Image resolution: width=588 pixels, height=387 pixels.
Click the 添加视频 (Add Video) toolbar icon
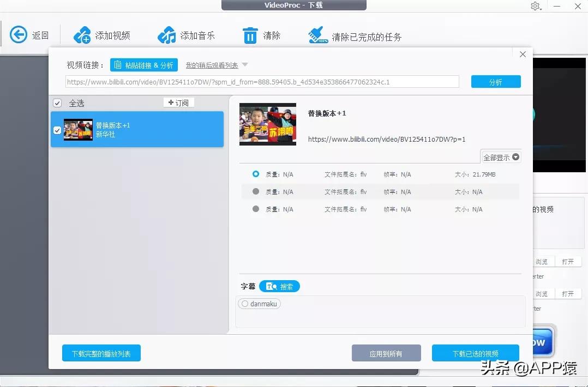pos(82,34)
